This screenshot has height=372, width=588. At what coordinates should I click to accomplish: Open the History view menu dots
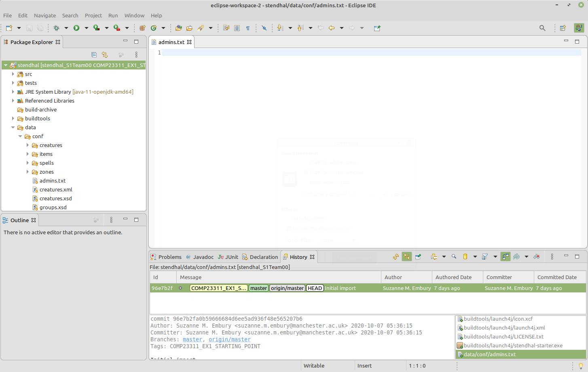pos(552,256)
